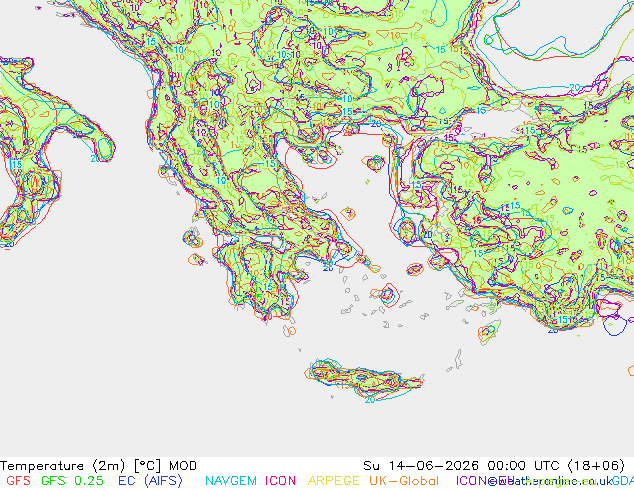The width and height of the screenshot is (634, 490).
Task: Click the date 'Su 14-06-2026 00:00 UTC (18+06)'
Action: point(494,466)
